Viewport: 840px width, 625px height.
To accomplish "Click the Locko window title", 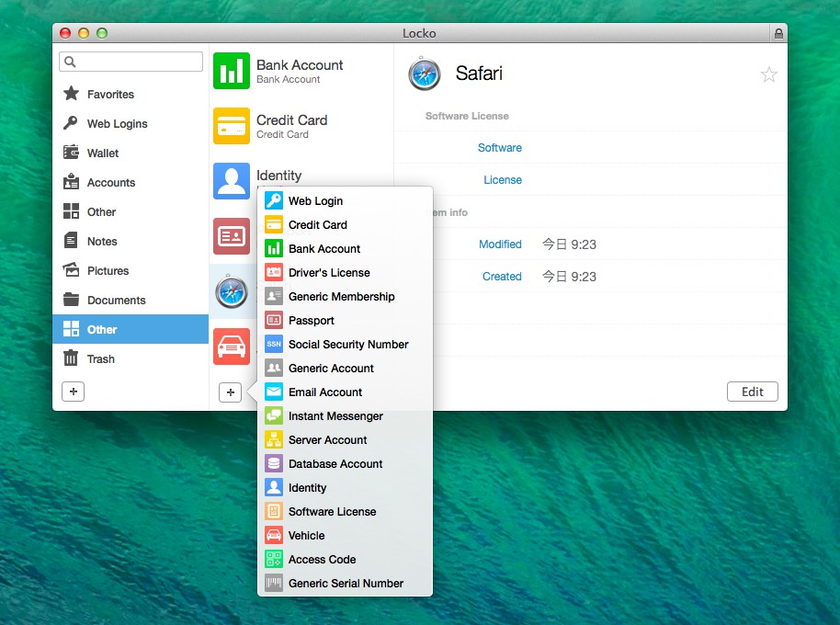I will pyautogui.click(x=419, y=33).
